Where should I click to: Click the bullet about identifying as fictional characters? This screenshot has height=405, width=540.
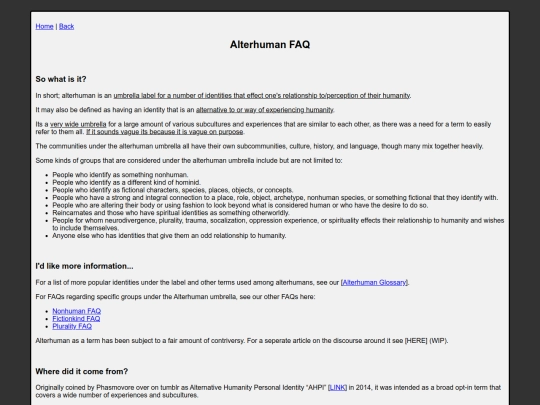[173, 190]
